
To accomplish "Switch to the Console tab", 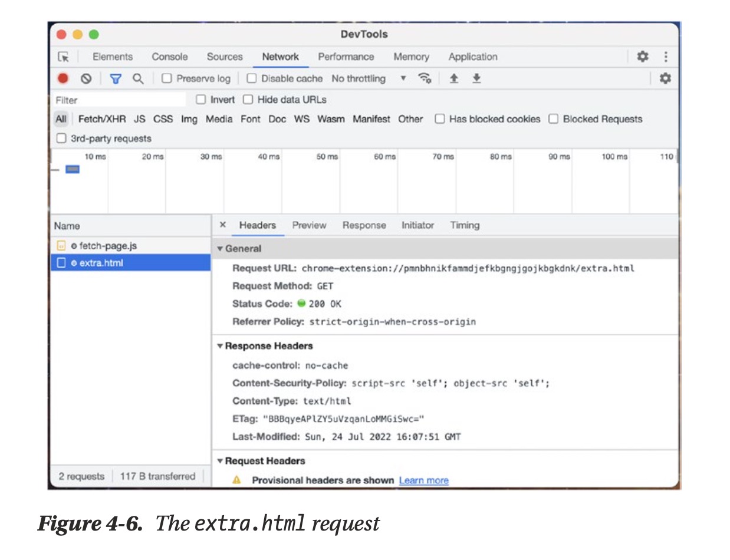I will [170, 57].
